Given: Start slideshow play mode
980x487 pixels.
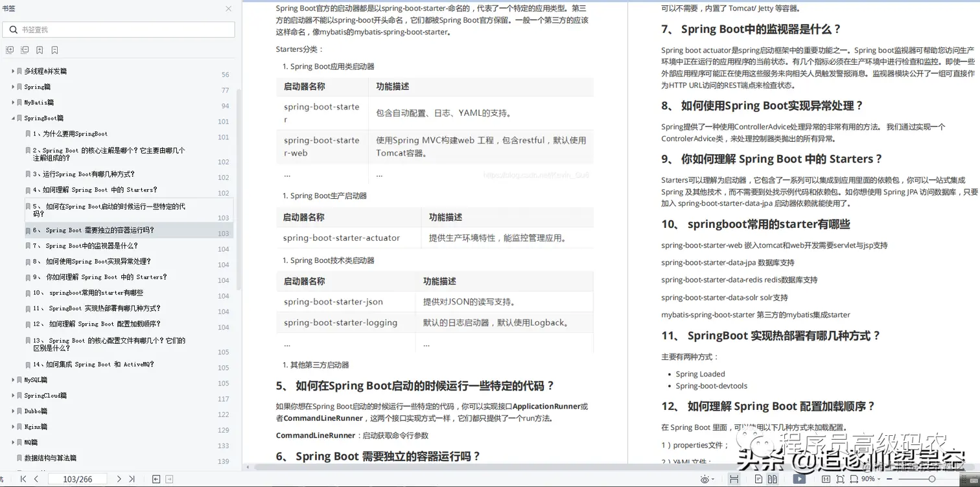Looking at the screenshot, I should (x=799, y=479).
